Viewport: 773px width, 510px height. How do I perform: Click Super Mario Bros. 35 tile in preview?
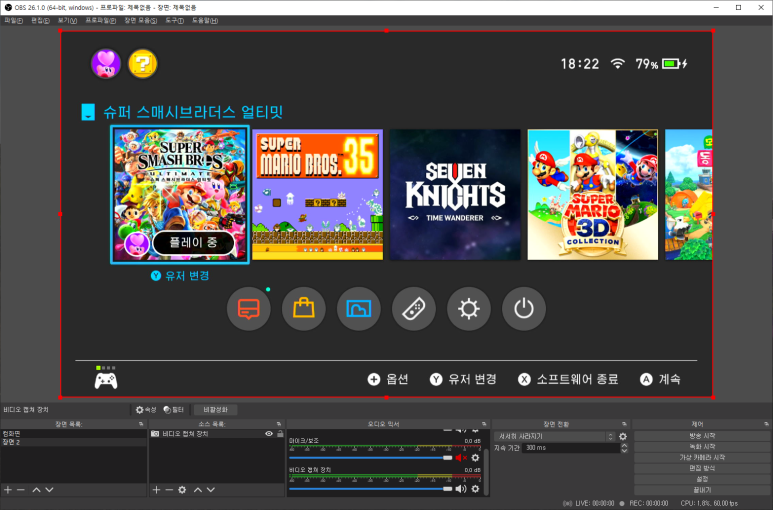pyautogui.click(x=317, y=195)
